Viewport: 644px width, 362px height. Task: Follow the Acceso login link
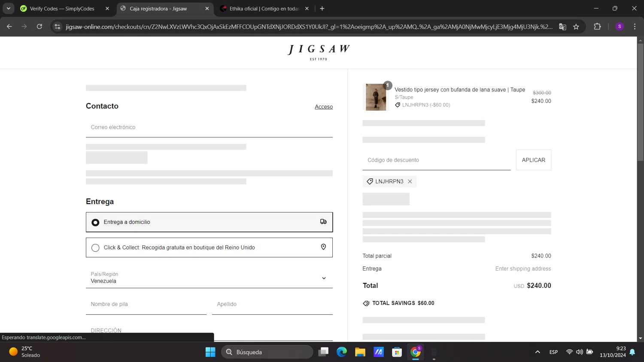(323, 107)
